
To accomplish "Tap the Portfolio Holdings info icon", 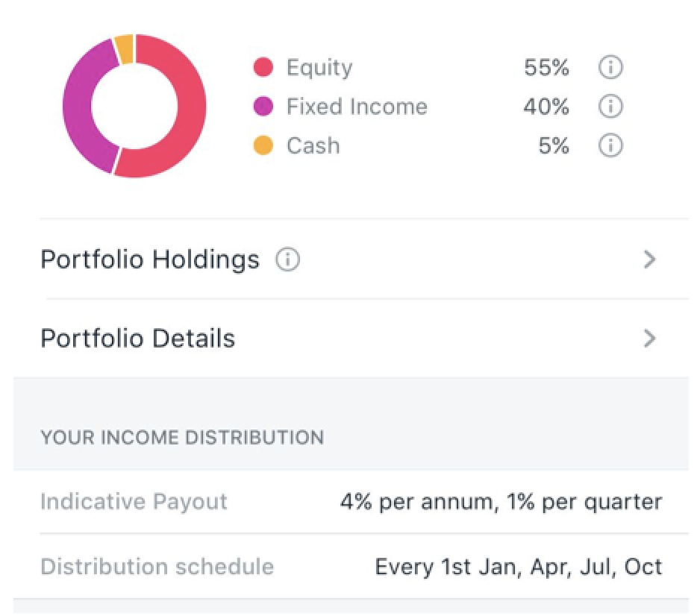I will 287,260.
